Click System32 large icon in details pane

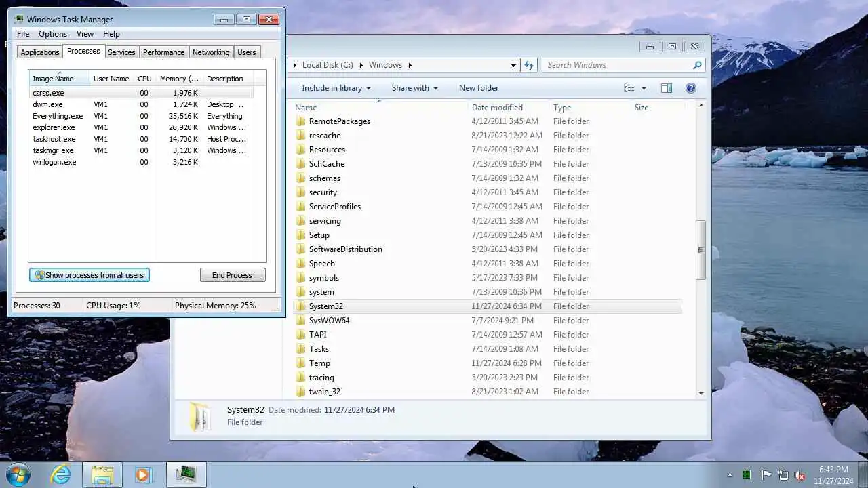pos(199,416)
